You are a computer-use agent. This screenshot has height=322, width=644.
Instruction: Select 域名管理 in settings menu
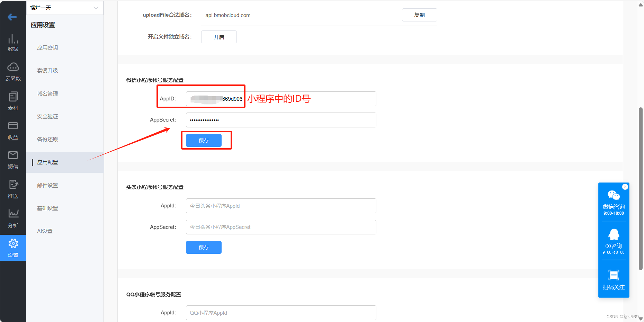47,94
